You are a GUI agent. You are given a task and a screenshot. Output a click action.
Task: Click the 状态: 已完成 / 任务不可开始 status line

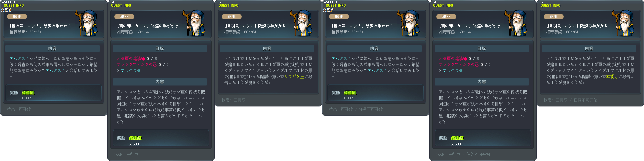(x=570, y=100)
